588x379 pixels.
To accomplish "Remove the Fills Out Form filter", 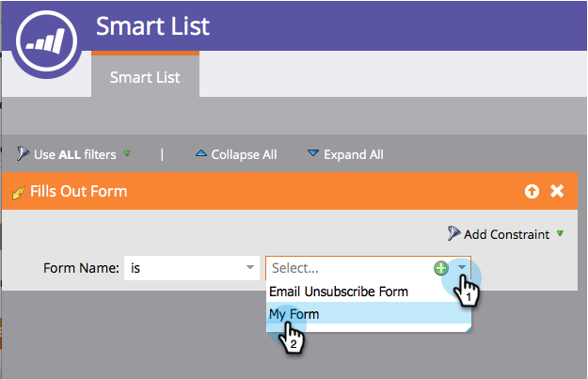I will click(557, 191).
